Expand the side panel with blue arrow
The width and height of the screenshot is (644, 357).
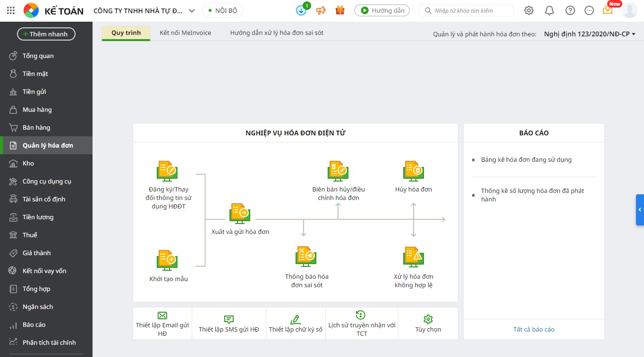point(640,209)
